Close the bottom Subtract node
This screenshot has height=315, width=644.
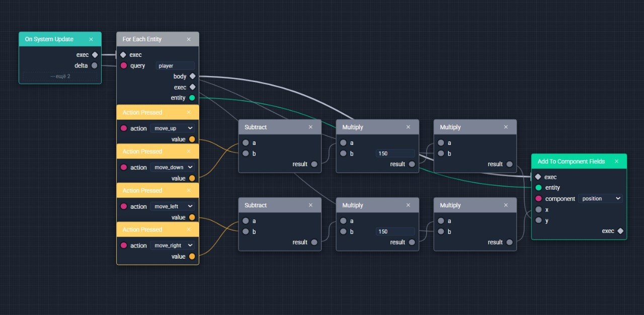pos(310,205)
